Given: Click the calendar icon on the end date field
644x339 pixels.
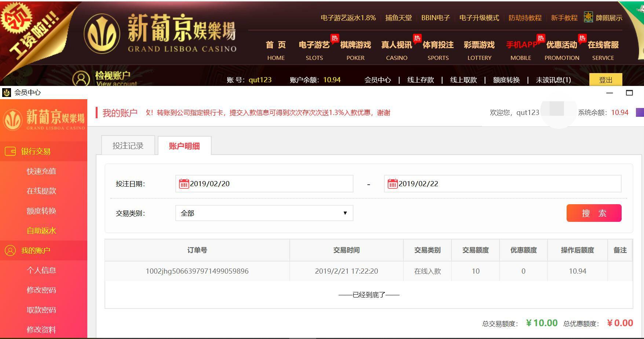Looking at the screenshot, I should point(392,184).
